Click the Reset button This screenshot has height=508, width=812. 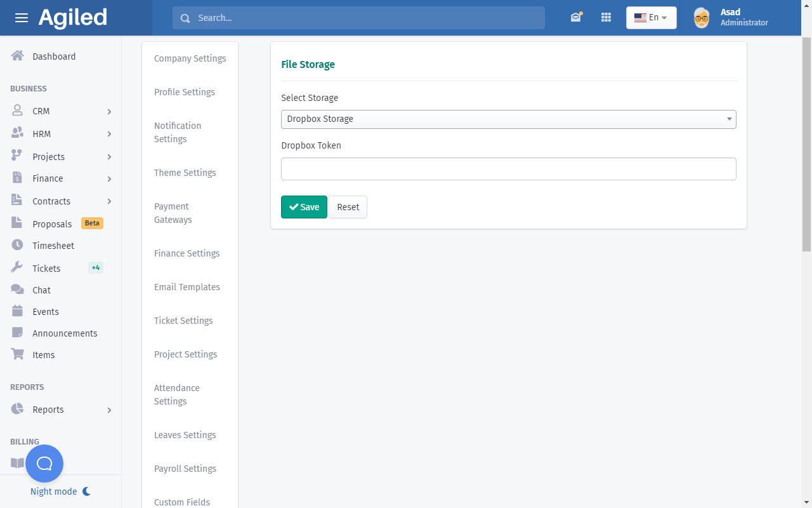click(348, 207)
